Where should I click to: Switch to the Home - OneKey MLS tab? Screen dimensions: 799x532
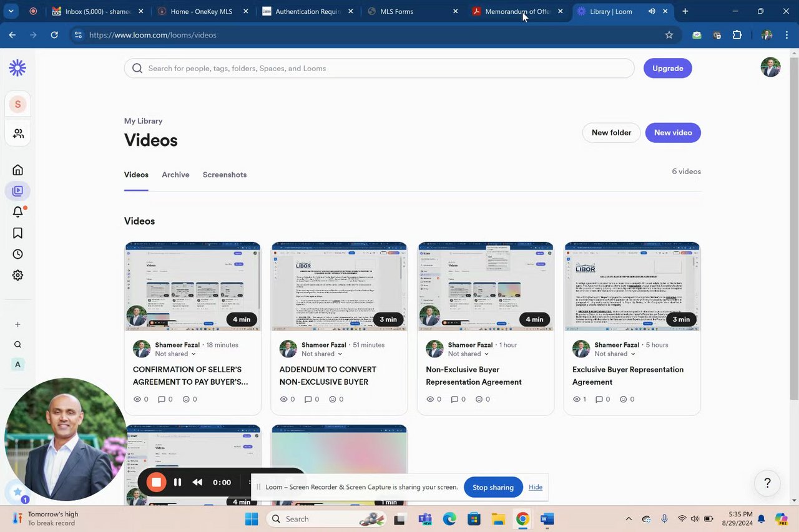pyautogui.click(x=201, y=11)
